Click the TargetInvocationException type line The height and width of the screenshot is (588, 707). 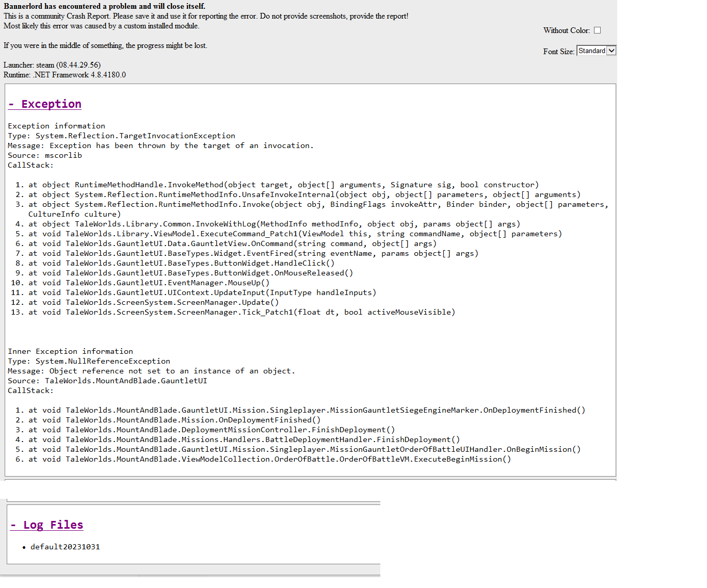click(121, 136)
